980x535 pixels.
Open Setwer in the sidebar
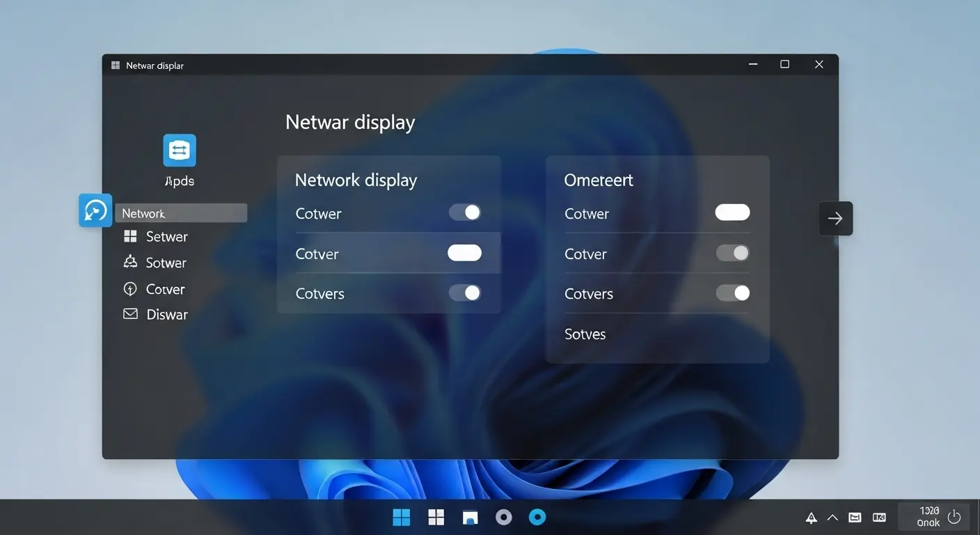(x=166, y=237)
